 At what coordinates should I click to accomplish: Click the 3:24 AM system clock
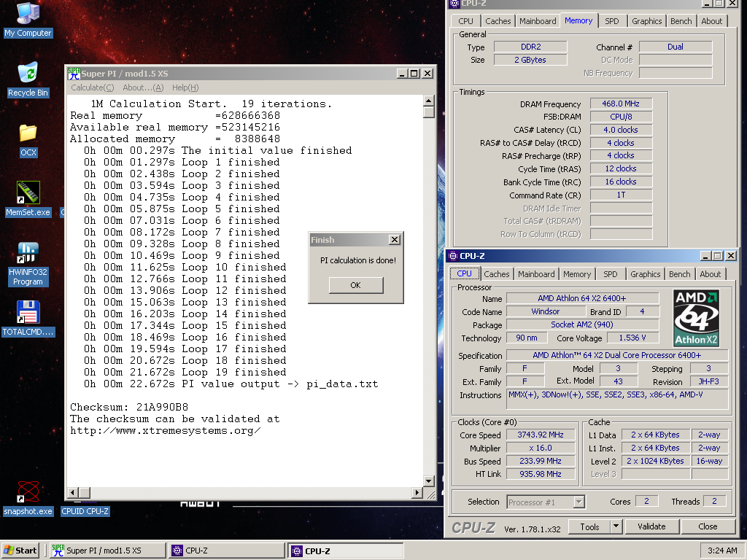tap(721, 551)
